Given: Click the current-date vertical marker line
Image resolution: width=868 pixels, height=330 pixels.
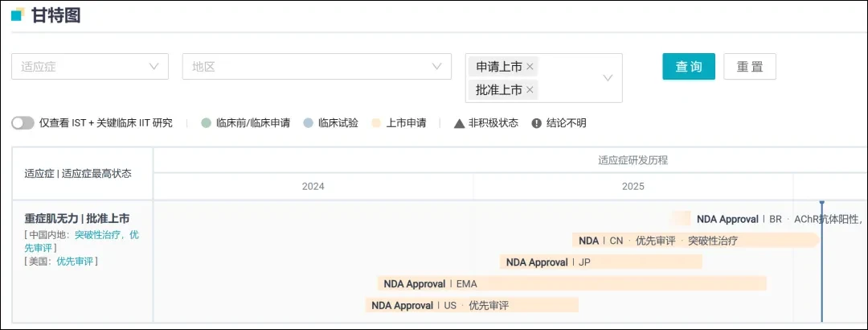Looking at the screenshot, I should (x=821, y=261).
